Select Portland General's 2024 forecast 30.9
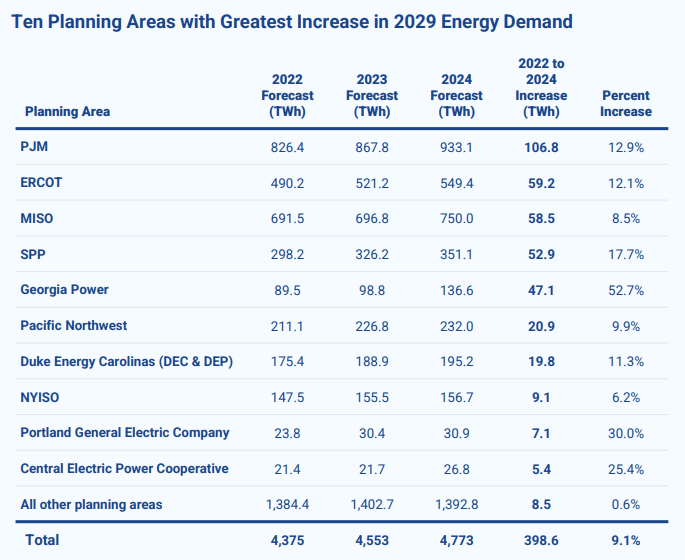This screenshot has height=560, width=685. [457, 433]
